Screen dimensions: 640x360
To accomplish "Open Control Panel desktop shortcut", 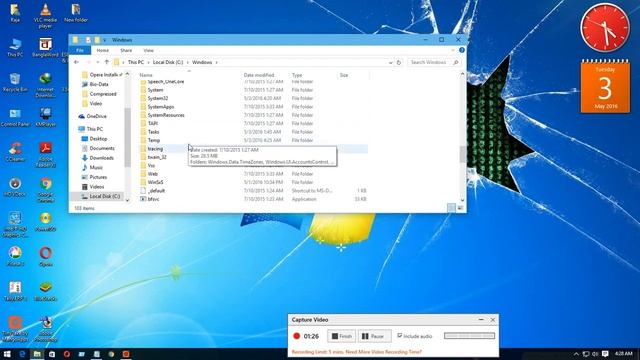I will [15, 118].
